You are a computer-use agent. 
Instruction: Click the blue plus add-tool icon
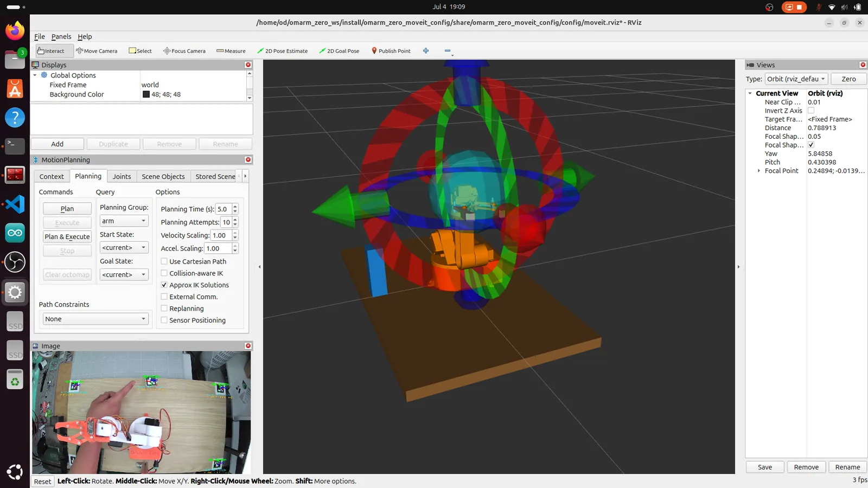tap(426, 51)
